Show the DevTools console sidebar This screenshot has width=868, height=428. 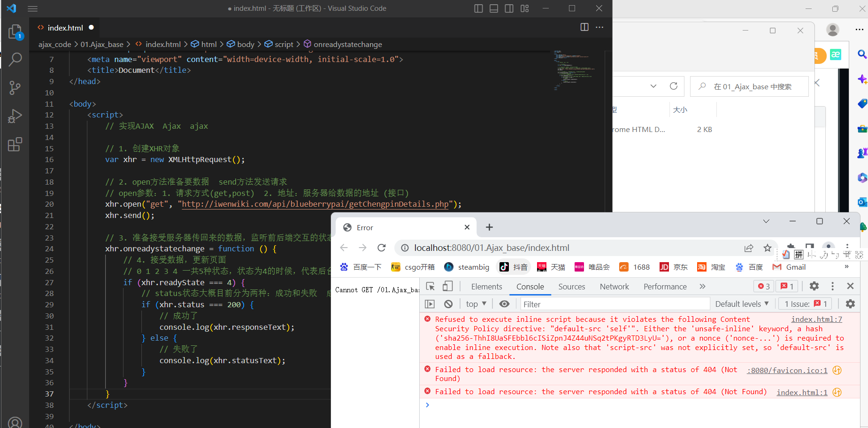click(x=430, y=304)
